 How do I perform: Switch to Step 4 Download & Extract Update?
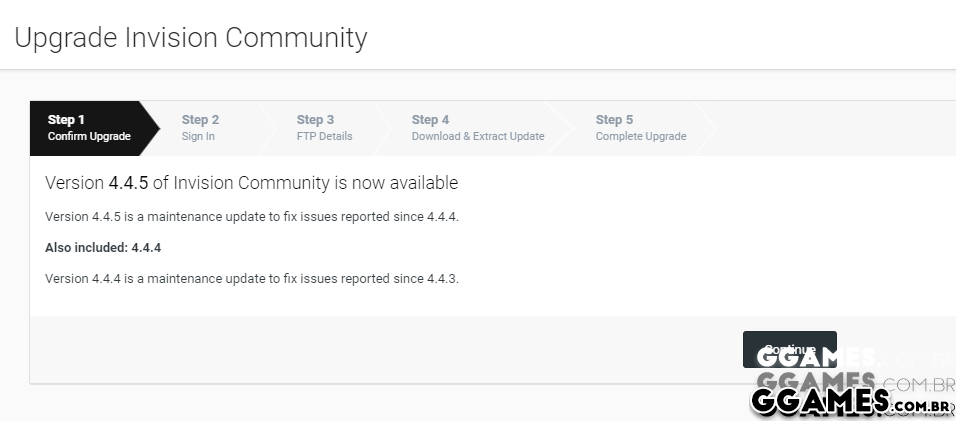click(x=477, y=128)
